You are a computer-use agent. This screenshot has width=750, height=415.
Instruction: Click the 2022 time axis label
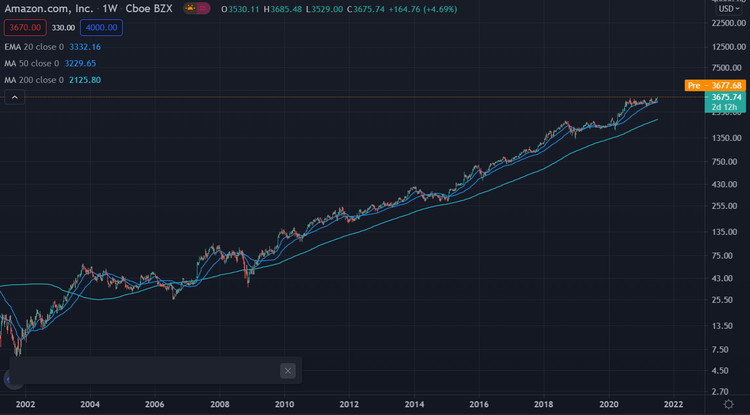[x=673, y=404]
